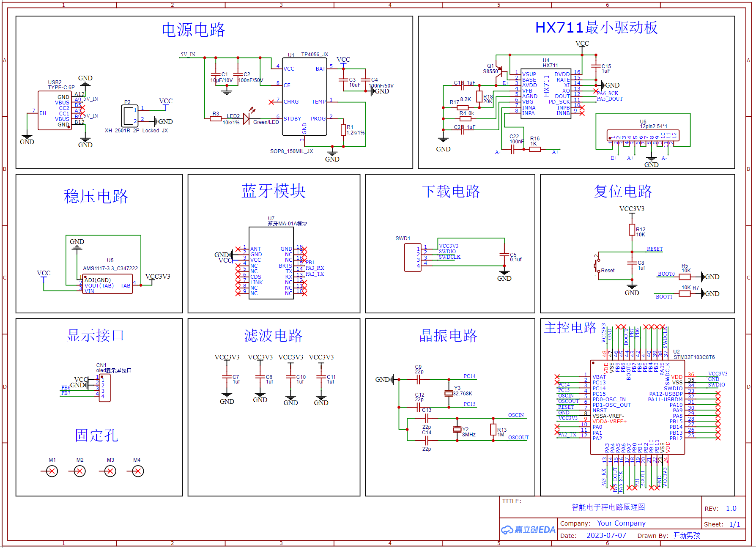Click the 下载电路 section title
The width and height of the screenshot is (756, 548).
(x=451, y=192)
